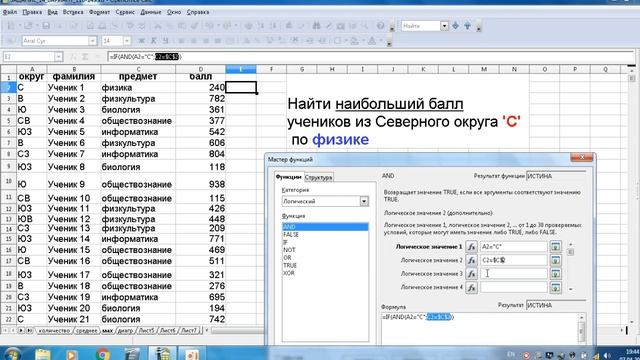Viewport: 640px width, 360px height.
Task: Click the Логическое значение 2 input field
Action: point(513,260)
